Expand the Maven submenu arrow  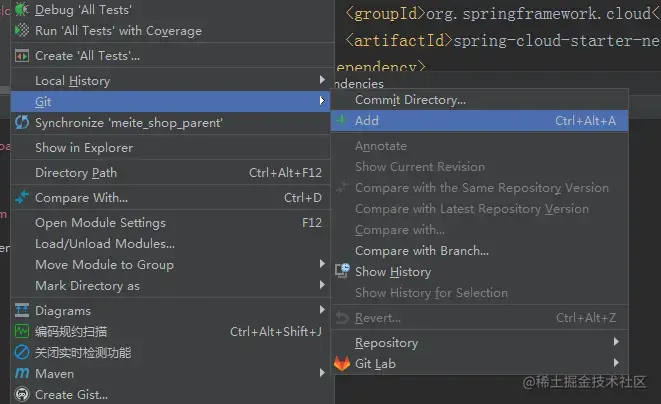322,373
